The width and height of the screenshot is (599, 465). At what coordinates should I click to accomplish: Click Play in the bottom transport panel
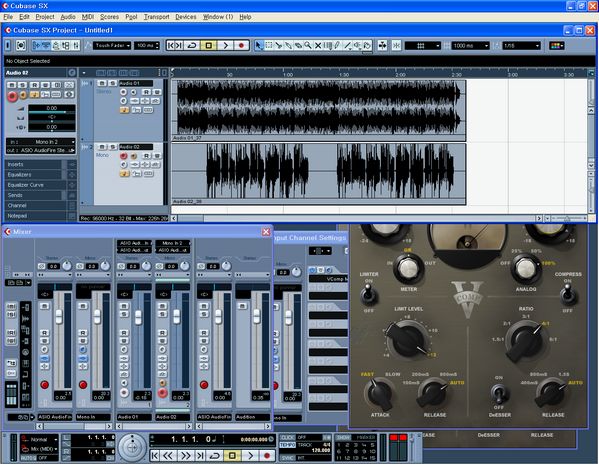point(250,455)
